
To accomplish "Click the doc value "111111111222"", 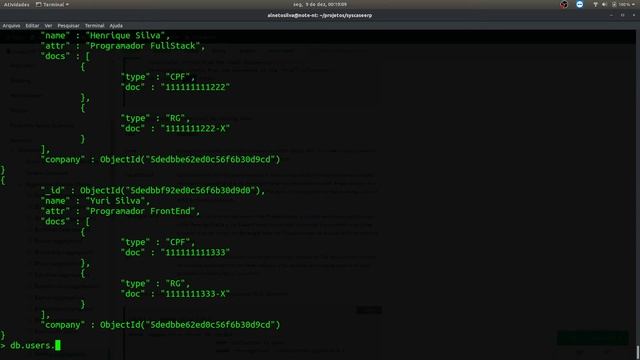I will pos(196,87).
